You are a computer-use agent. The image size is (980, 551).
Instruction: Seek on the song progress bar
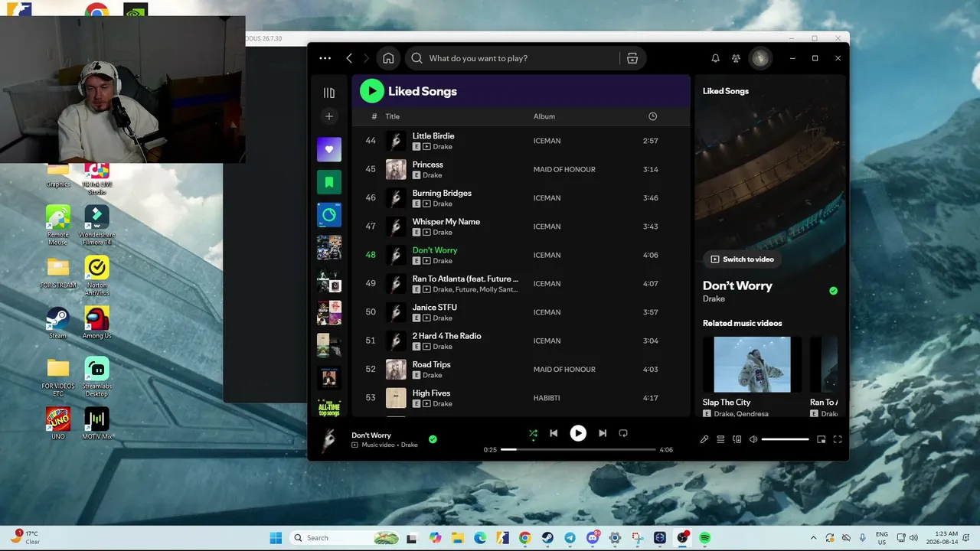[x=578, y=450]
